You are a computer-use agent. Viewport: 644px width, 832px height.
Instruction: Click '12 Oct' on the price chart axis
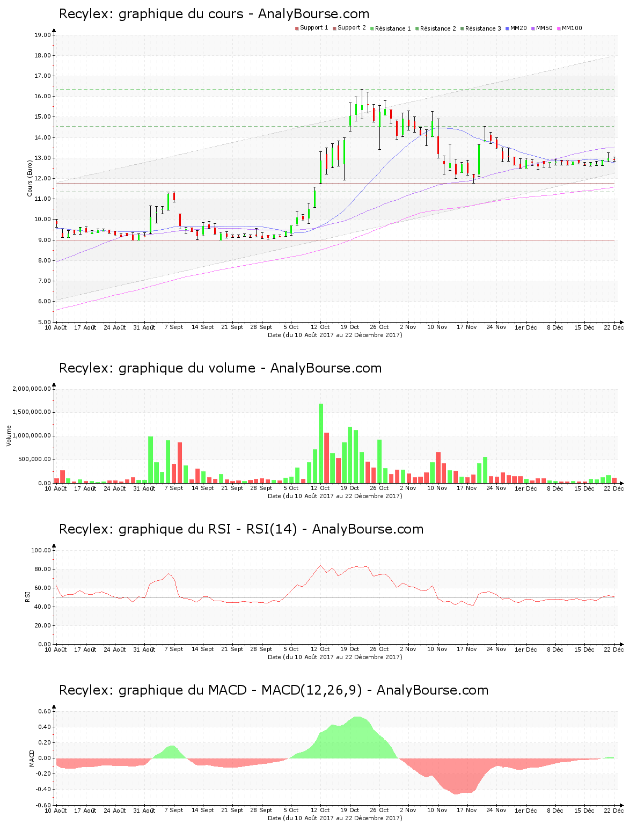(320, 327)
